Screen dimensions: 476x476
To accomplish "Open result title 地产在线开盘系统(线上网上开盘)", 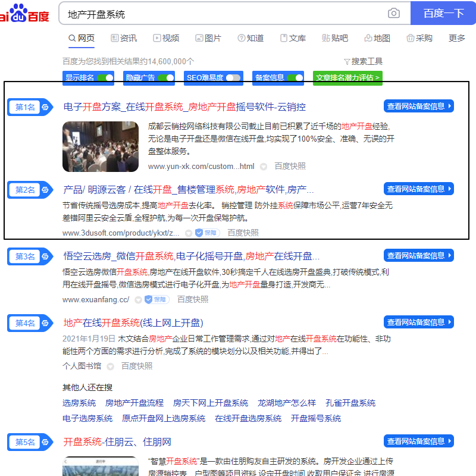I will pos(133,323).
